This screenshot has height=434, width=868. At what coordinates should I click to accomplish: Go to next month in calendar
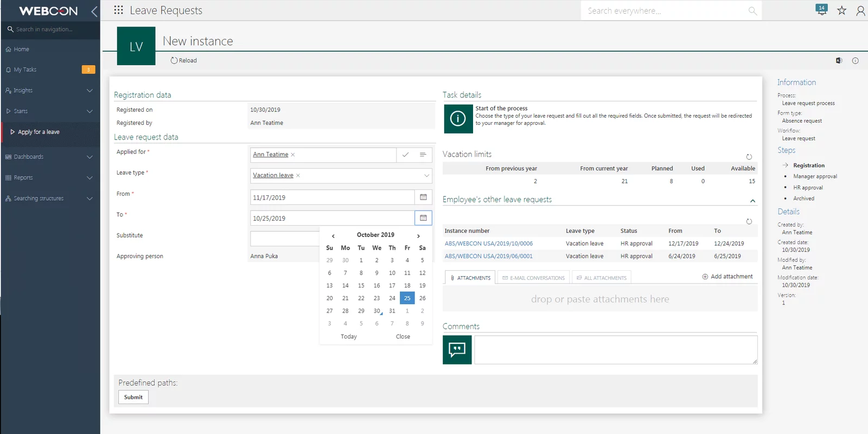418,235
